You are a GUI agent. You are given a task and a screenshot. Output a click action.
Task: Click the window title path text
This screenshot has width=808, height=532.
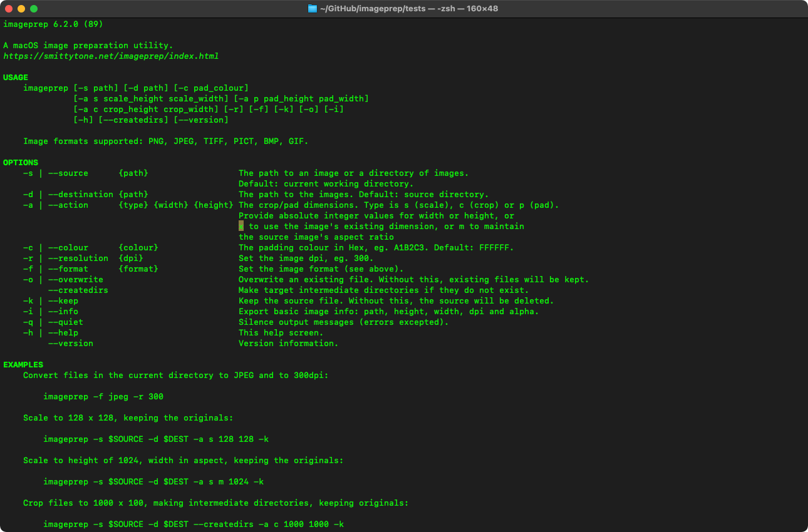pyautogui.click(x=410, y=9)
